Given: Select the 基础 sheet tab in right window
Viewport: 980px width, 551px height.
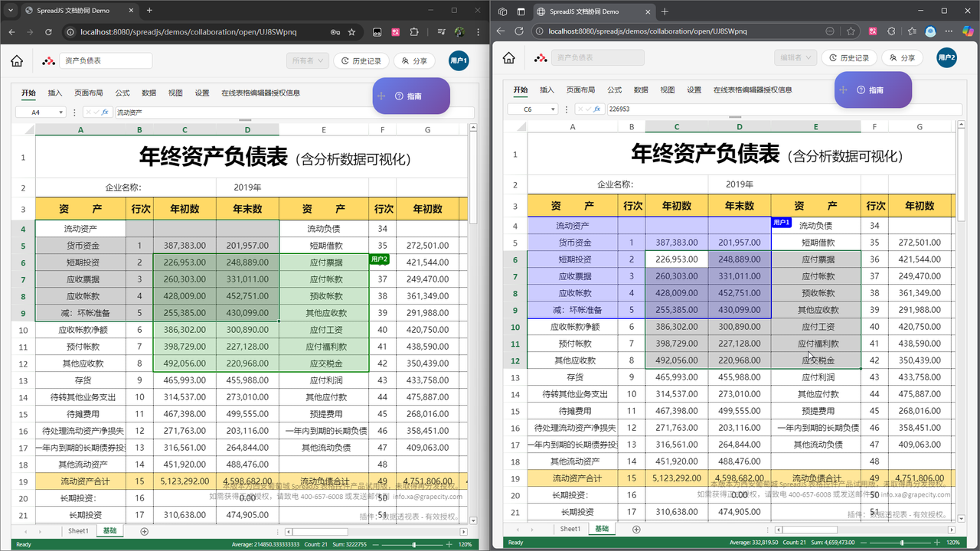Looking at the screenshot, I should click(603, 529).
